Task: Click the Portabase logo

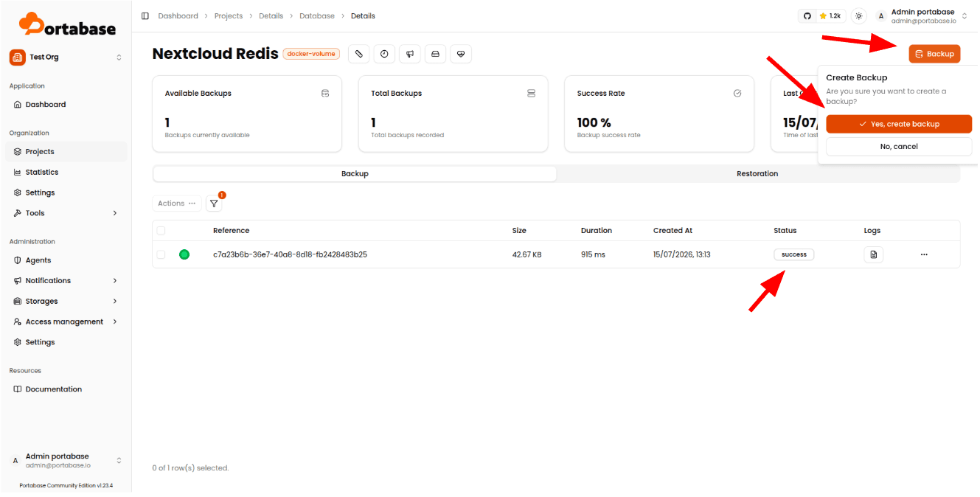Action: click(x=67, y=24)
